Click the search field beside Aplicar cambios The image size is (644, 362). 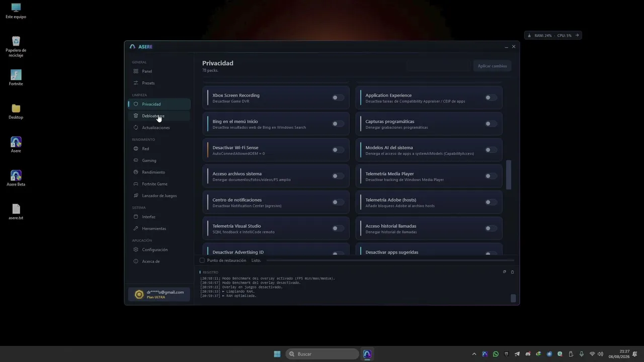click(438, 66)
